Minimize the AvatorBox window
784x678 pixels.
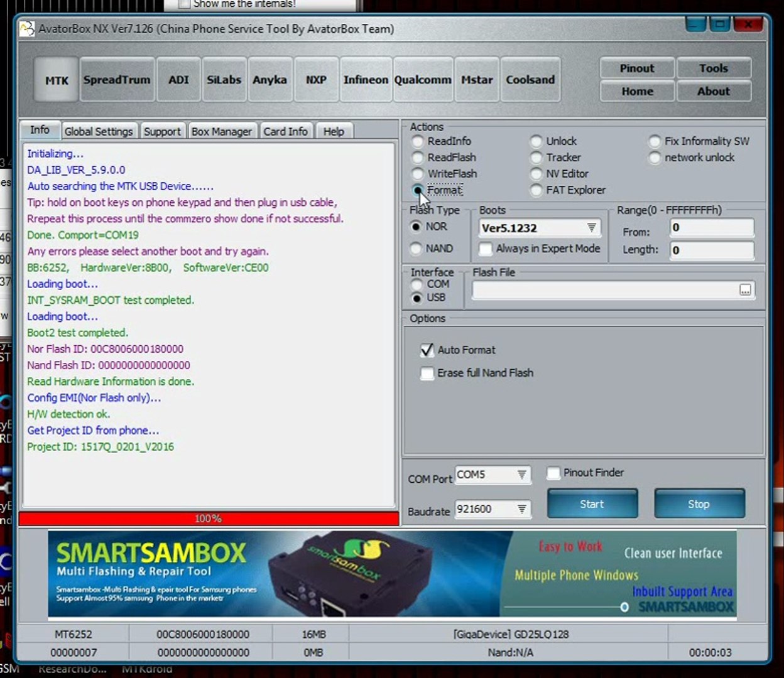(695, 24)
